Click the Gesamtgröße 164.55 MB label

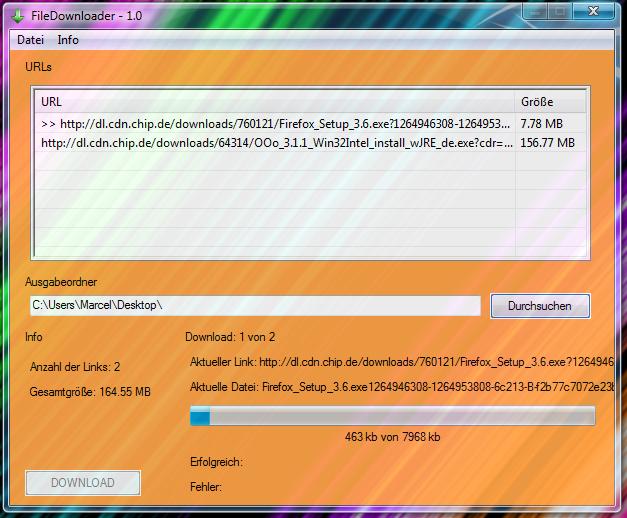coord(90,392)
